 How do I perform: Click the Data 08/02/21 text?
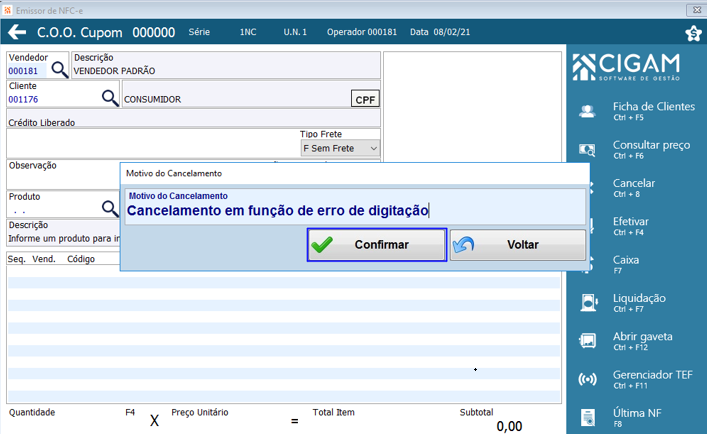tap(440, 32)
